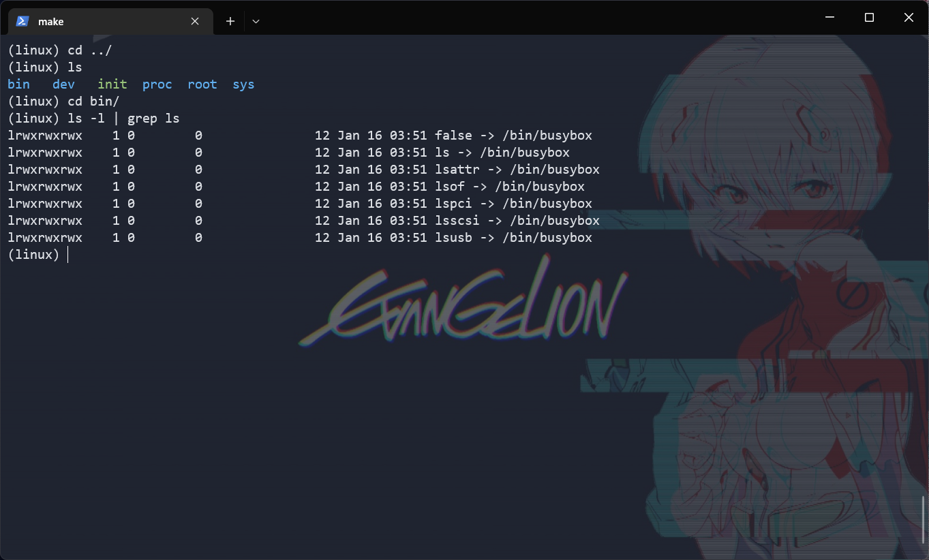Select the make terminal tab

[110, 21]
